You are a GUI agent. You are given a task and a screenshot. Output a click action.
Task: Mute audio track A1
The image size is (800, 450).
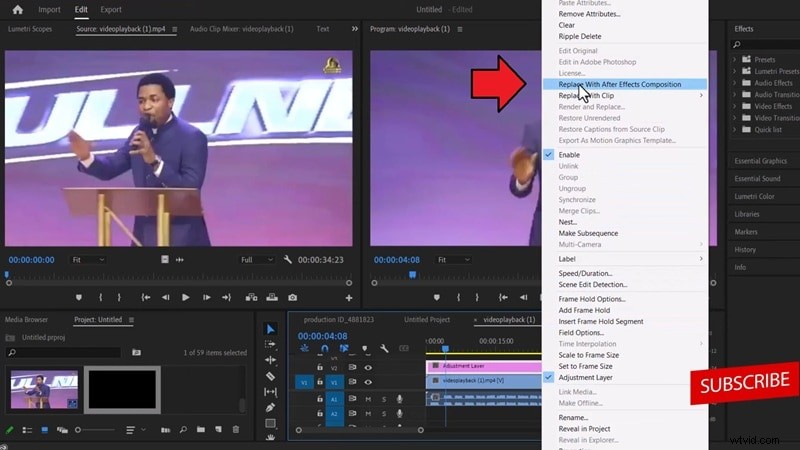[368, 399]
